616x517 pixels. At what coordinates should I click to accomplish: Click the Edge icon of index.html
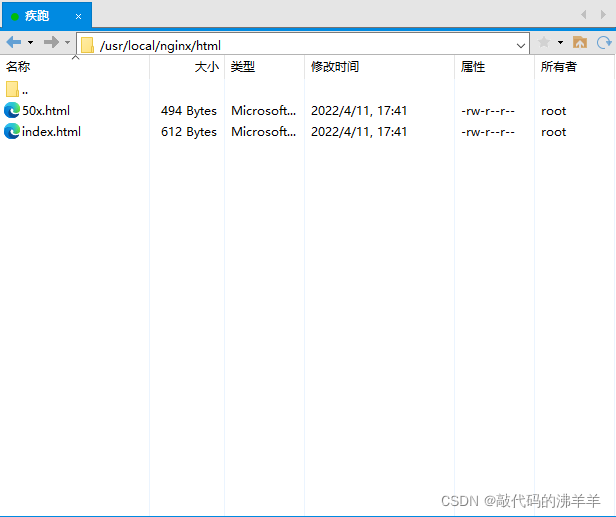(x=12, y=131)
